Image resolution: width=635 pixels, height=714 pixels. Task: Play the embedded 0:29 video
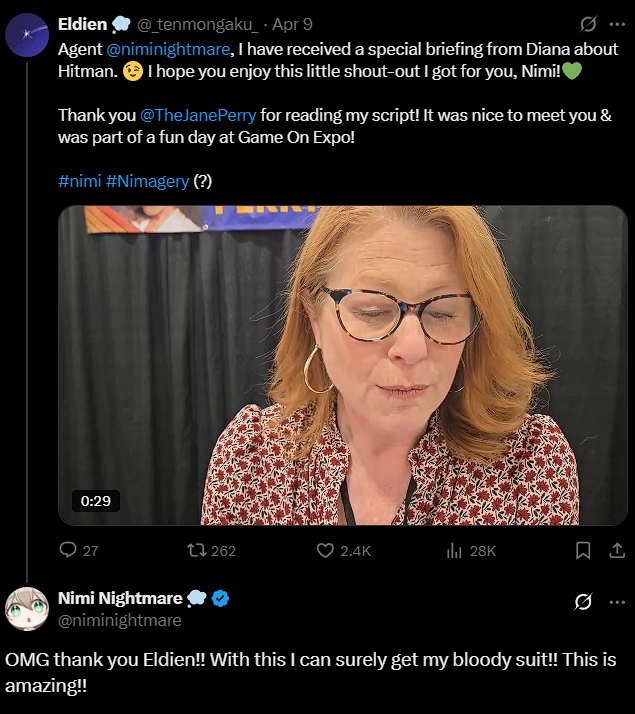[342, 365]
